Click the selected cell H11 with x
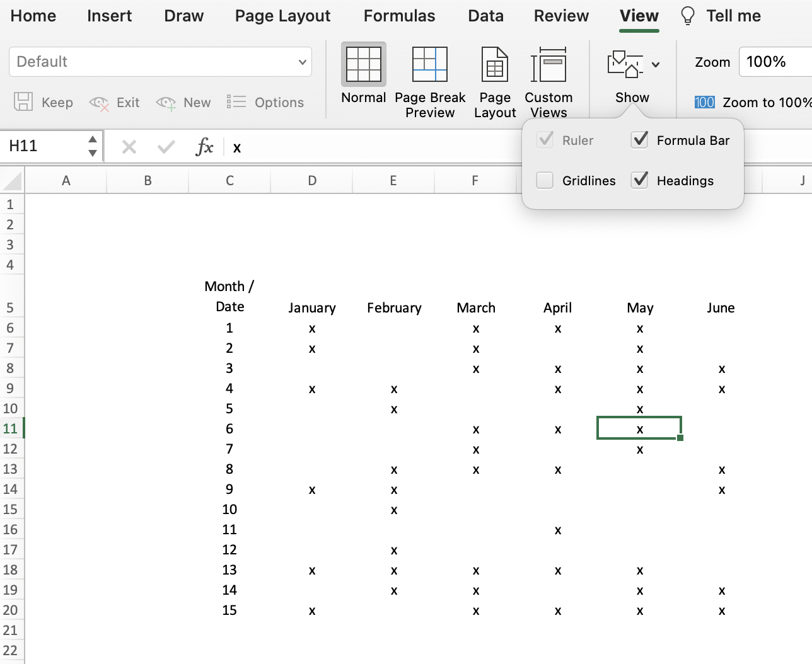 [639, 428]
